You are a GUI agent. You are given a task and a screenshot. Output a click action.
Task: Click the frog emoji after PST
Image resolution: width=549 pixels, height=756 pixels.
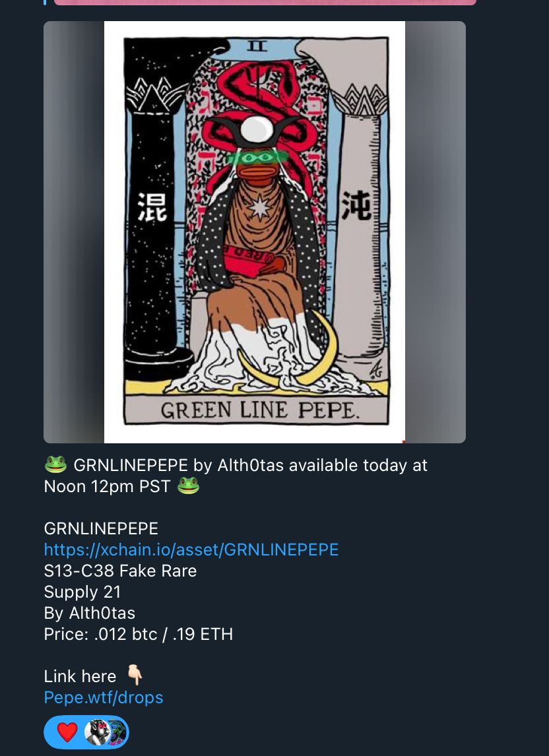pyautogui.click(x=188, y=486)
